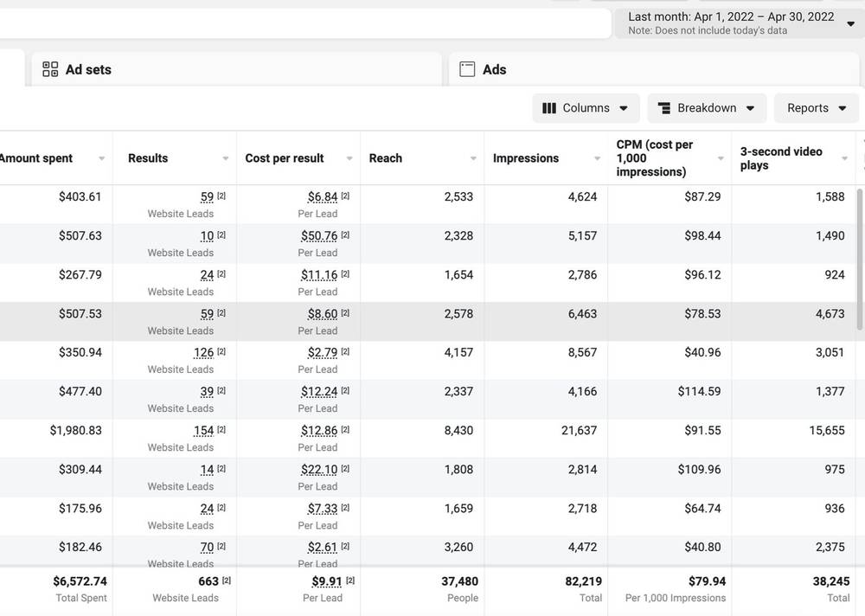Click cost per result $7.33
This screenshot has width=865, height=616.
click(323, 509)
